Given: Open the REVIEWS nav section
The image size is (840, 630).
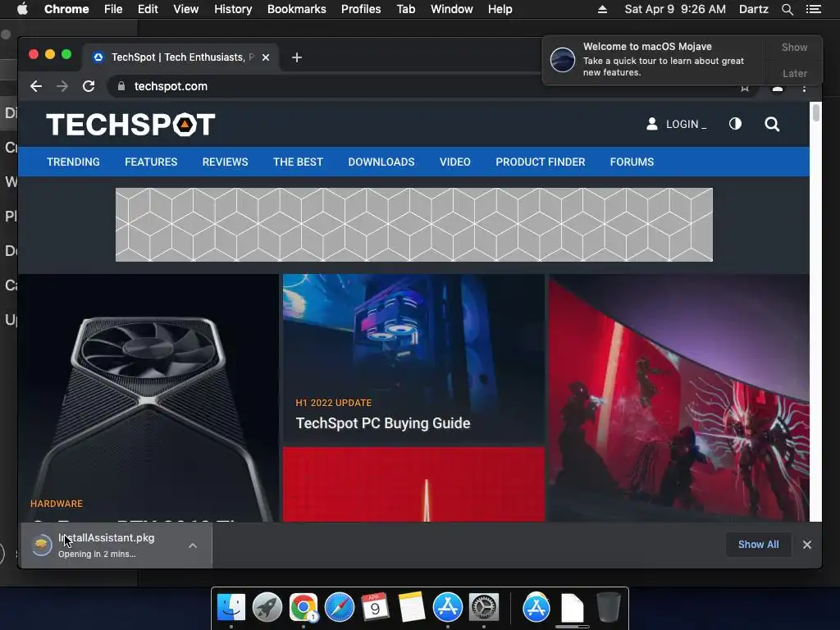Looking at the screenshot, I should tap(225, 162).
